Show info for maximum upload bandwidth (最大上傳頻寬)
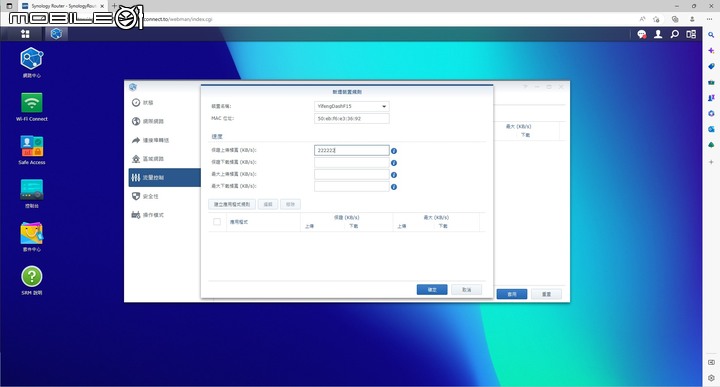Image resolution: width=720 pixels, height=387 pixels. (x=394, y=175)
